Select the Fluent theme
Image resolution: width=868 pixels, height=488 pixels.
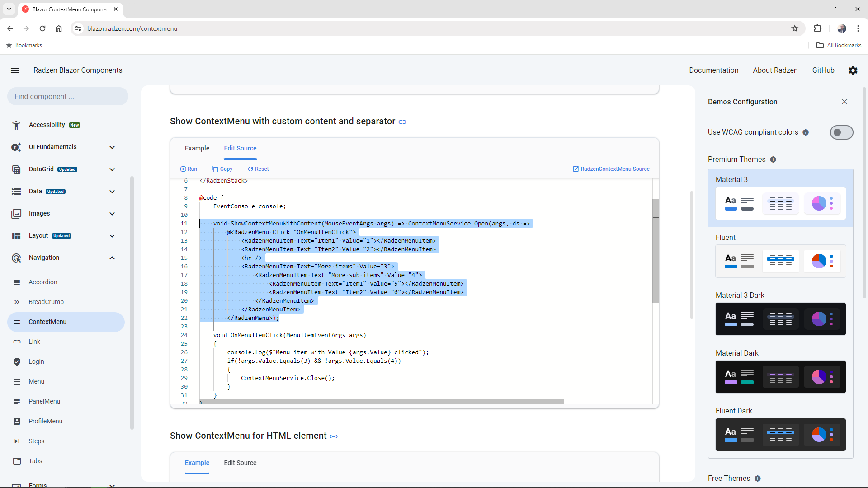780,255
